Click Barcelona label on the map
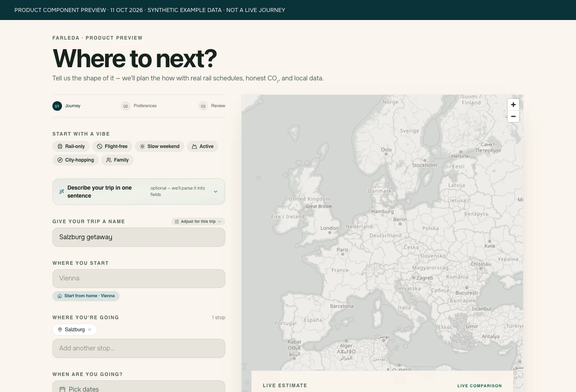576x392 pixels. (342, 306)
